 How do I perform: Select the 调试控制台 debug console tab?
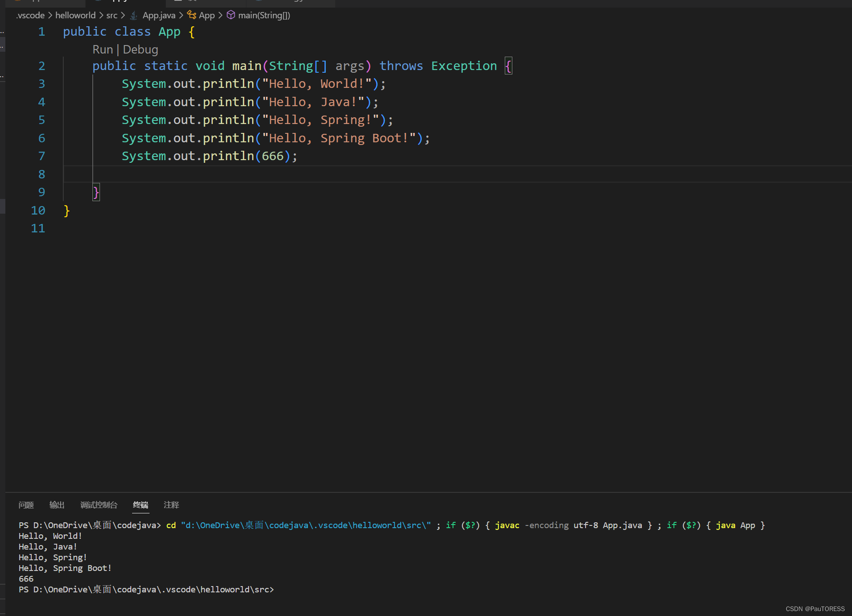pos(99,504)
